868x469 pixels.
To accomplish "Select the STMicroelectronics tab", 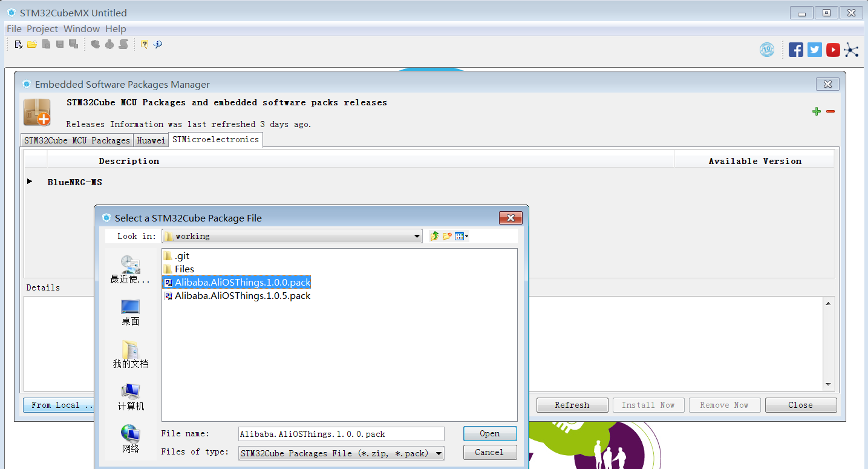I will [215, 140].
